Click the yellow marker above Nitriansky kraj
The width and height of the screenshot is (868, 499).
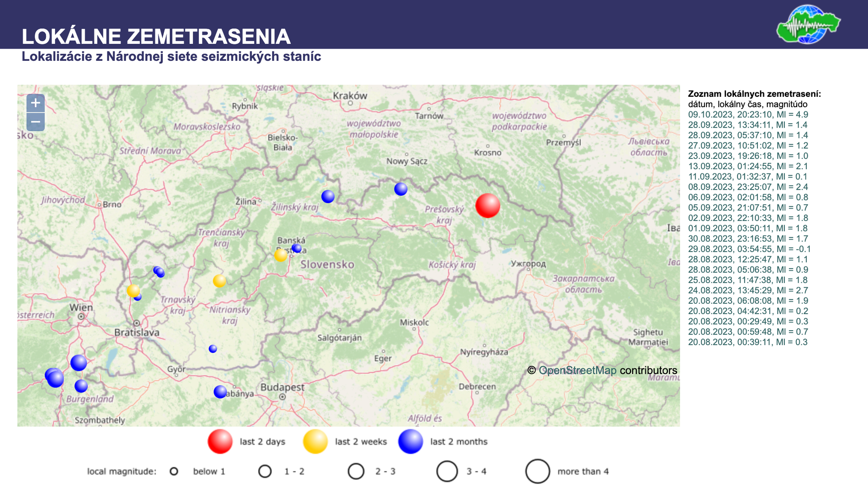pos(220,281)
